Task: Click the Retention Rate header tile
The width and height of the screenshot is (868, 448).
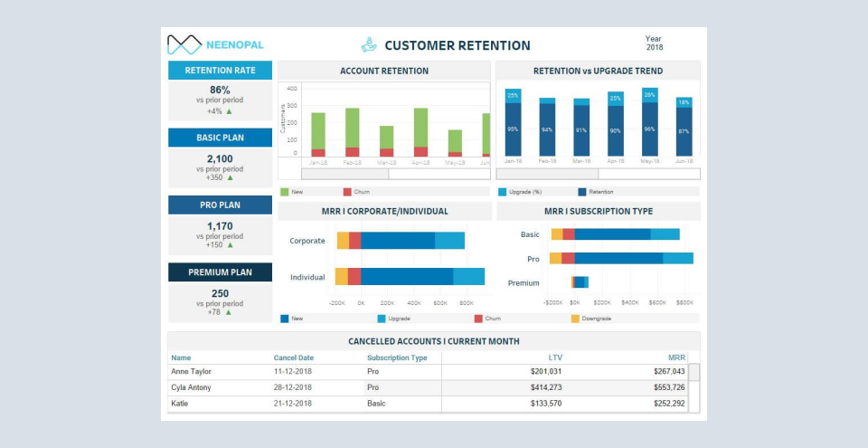Action: click(x=221, y=71)
